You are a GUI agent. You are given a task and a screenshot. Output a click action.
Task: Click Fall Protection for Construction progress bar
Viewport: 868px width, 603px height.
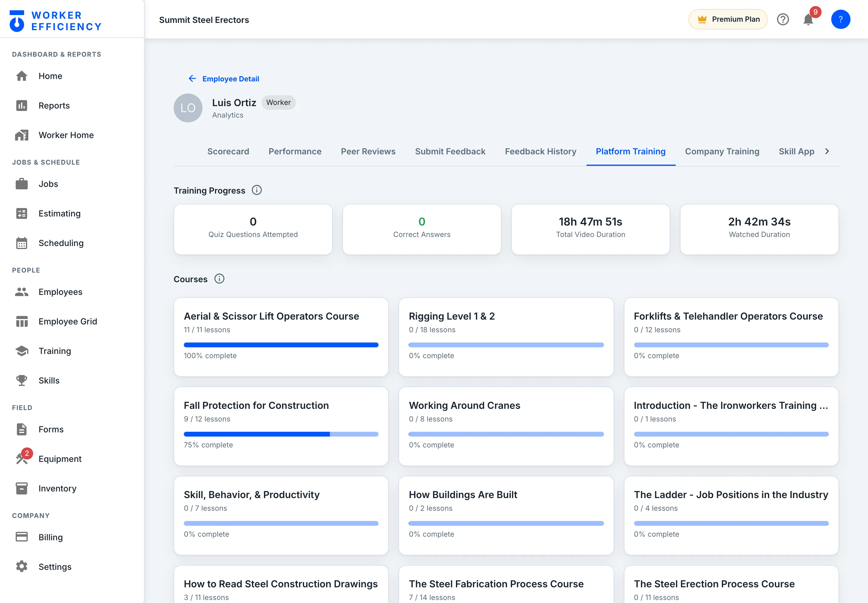pyautogui.click(x=281, y=434)
